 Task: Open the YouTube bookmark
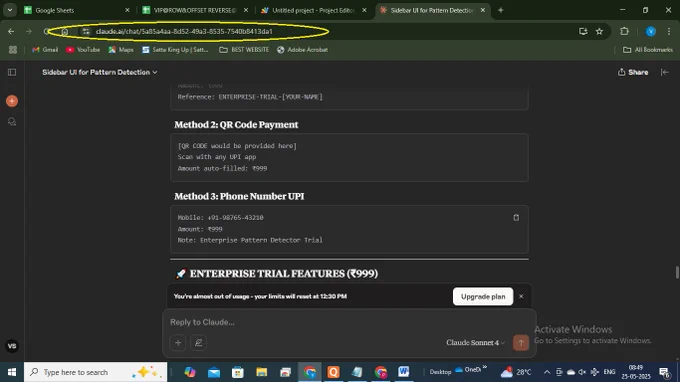click(83, 50)
